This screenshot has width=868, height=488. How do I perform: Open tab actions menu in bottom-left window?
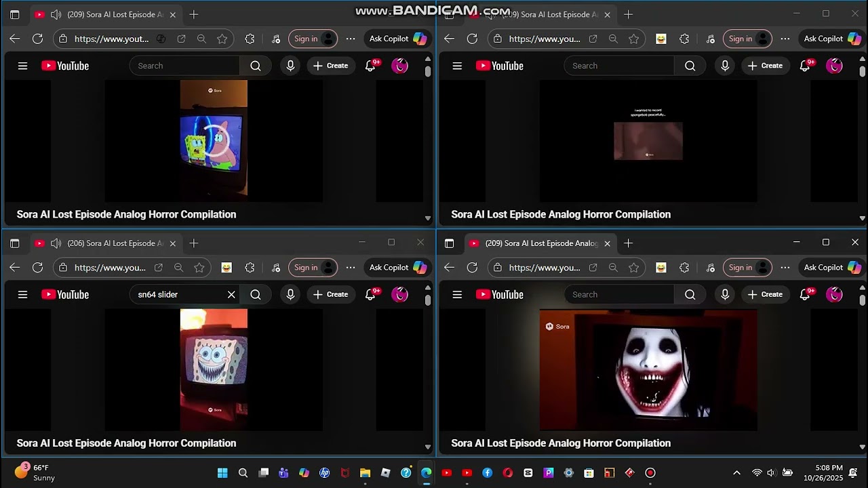[x=15, y=243]
